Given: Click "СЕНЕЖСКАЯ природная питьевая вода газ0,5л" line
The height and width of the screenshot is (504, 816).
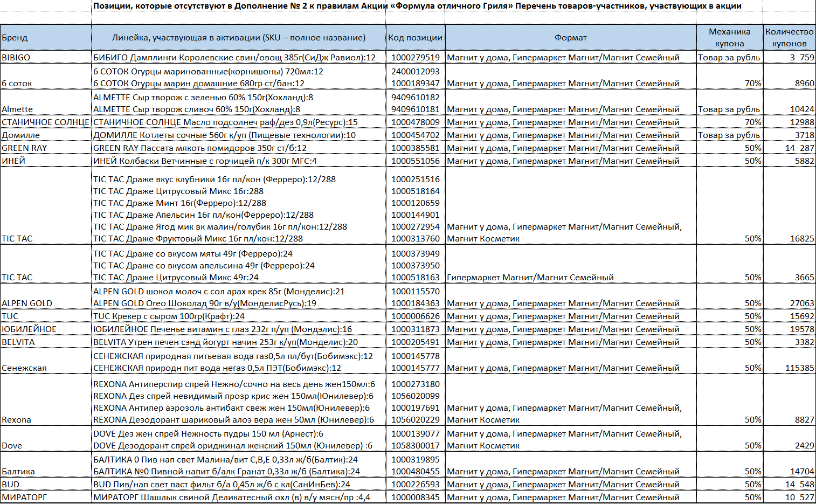Looking at the screenshot, I should pyautogui.click(x=233, y=356).
